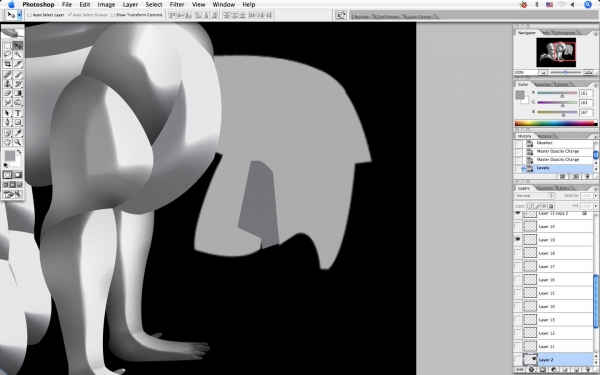Select the Pen tool
The height and width of the screenshot is (375, 600).
pyautogui.click(x=7, y=122)
